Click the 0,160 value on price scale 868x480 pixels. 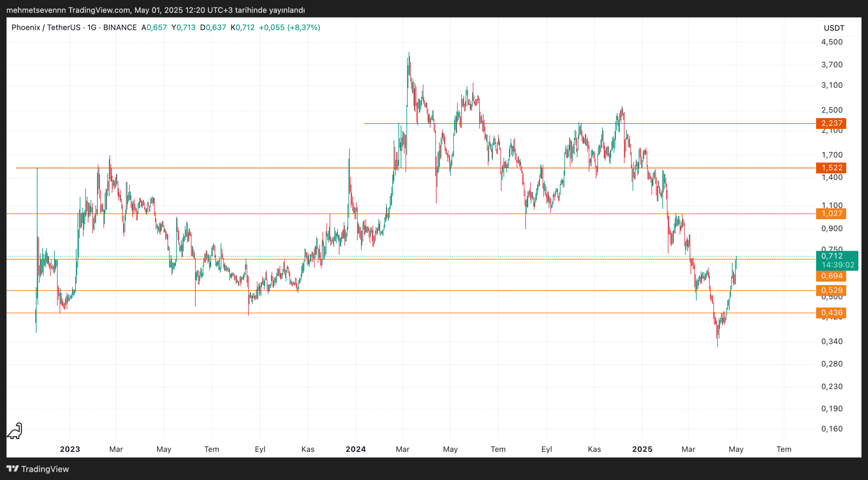click(x=832, y=429)
